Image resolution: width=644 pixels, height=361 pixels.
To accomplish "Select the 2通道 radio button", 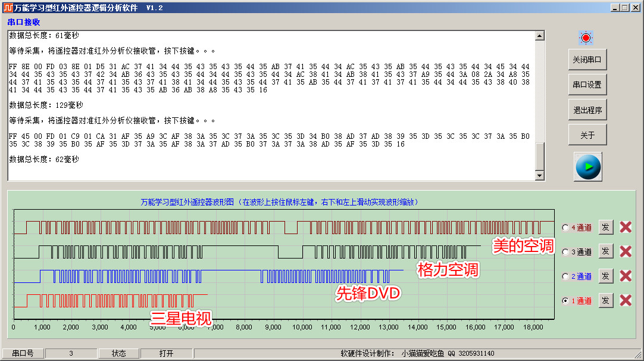I will [x=565, y=276].
